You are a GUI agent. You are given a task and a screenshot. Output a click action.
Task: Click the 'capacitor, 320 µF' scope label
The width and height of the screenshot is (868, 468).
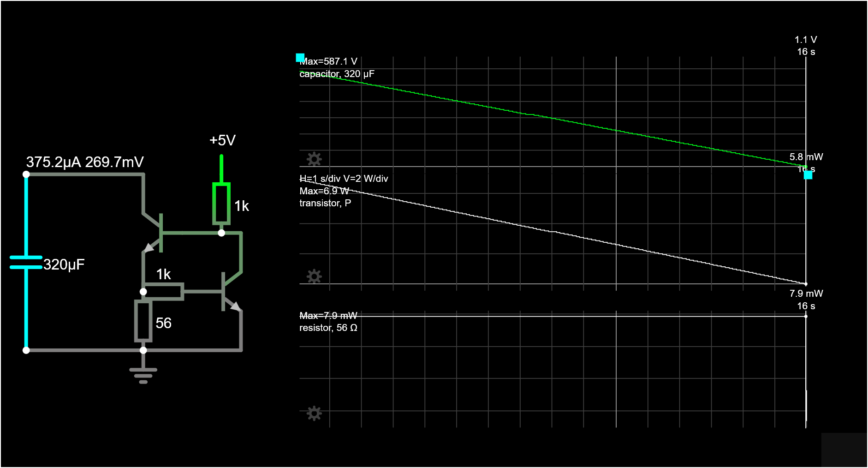(337, 74)
